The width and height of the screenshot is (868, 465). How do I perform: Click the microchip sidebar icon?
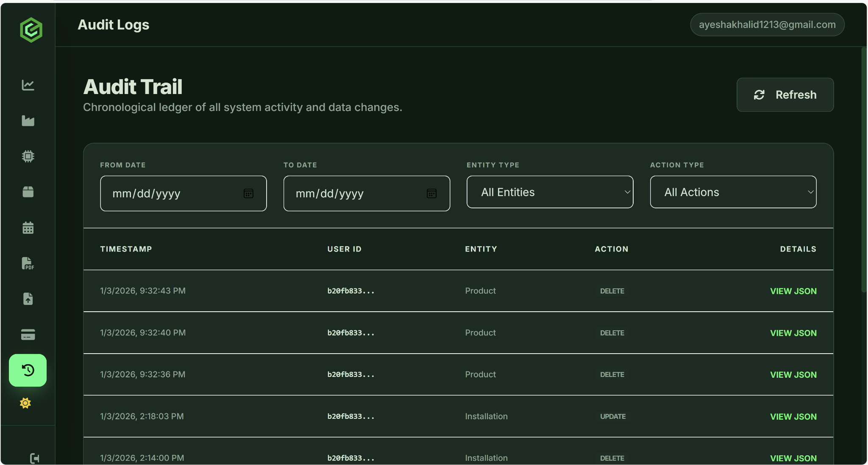coord(28,156)
